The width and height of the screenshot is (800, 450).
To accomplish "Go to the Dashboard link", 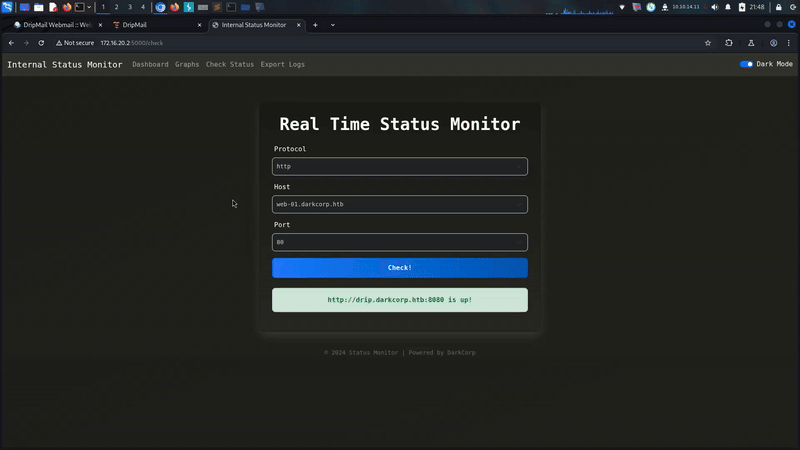I will [x=150, y=64].
